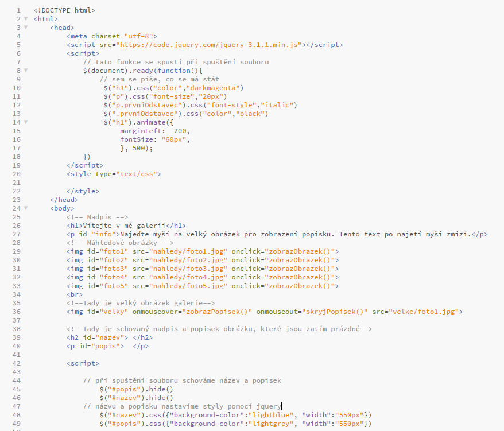Click the comment 'při spuštění souboru schováme název a popisek'
This screenshot has height=431, width=504.
[x=182, y=380]
